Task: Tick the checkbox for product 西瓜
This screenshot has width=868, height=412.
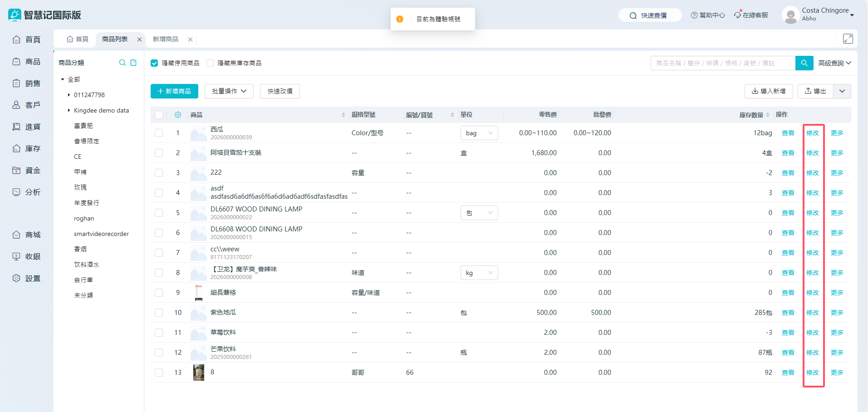Action: tap(159, 133)
